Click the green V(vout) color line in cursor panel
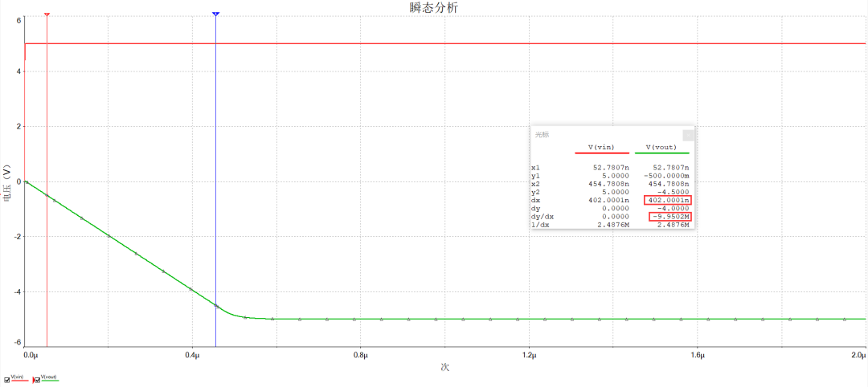This screenshot has height=387, width=868. (x=661, y=153)
